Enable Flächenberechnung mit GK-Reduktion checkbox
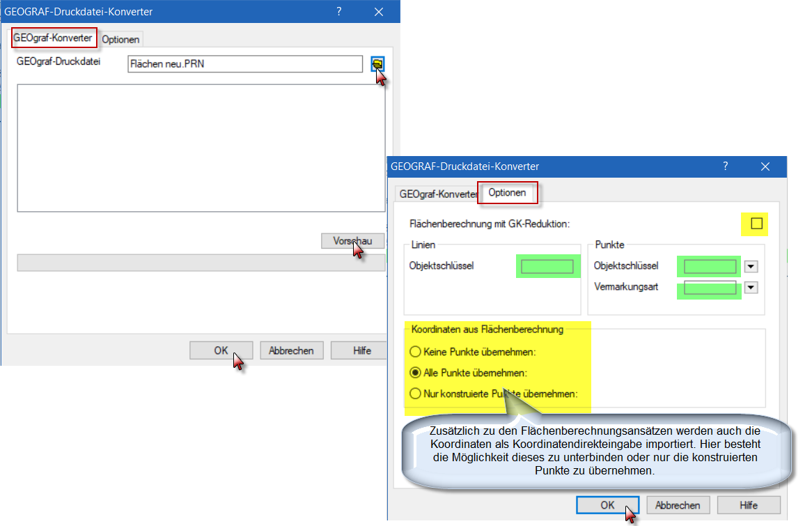 pos(757,224)
